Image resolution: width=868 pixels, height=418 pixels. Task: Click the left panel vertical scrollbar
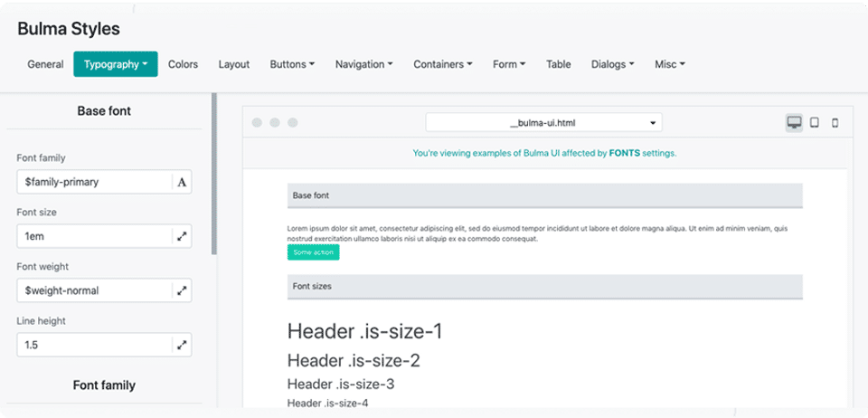tap(214, 174)
